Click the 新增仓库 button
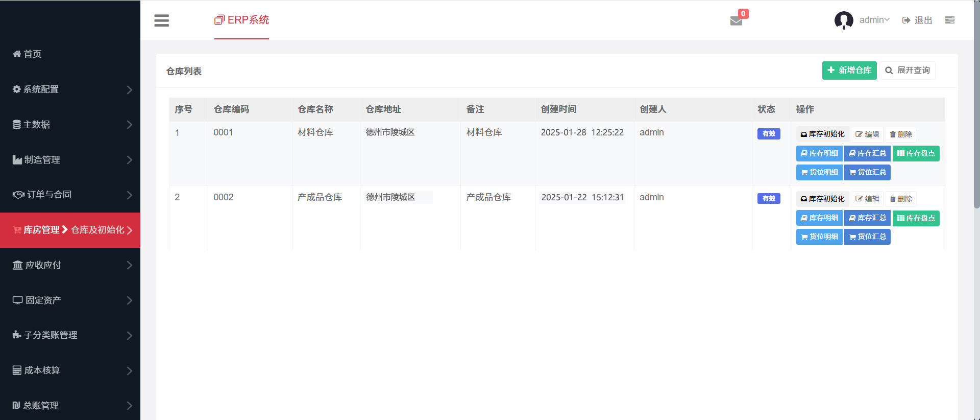The image size is (980, 420). pyautogui.click(x=849, y=71)
